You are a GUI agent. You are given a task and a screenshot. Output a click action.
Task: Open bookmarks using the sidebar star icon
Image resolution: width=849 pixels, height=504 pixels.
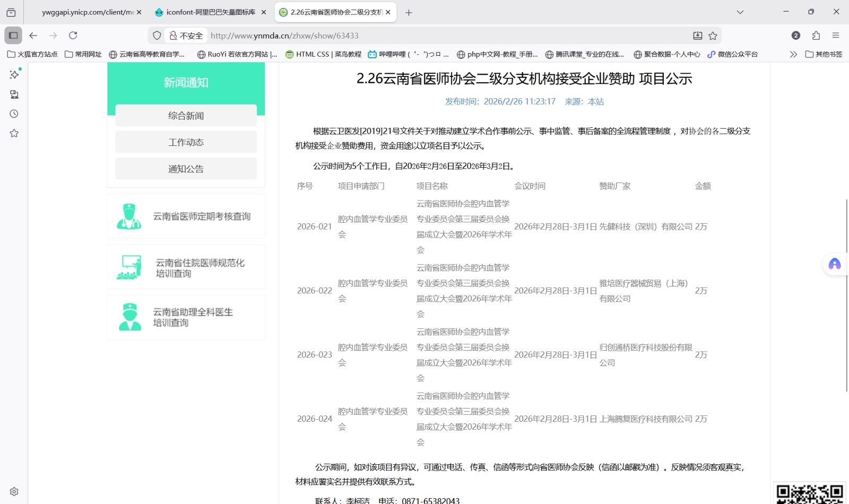[13, 133]
